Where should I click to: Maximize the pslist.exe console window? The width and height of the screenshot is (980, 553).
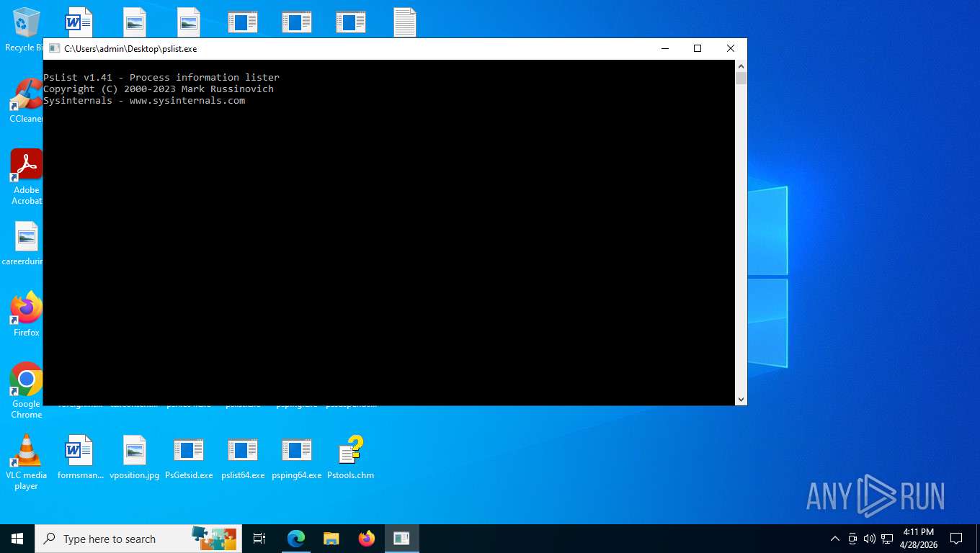tap(698, 48)
